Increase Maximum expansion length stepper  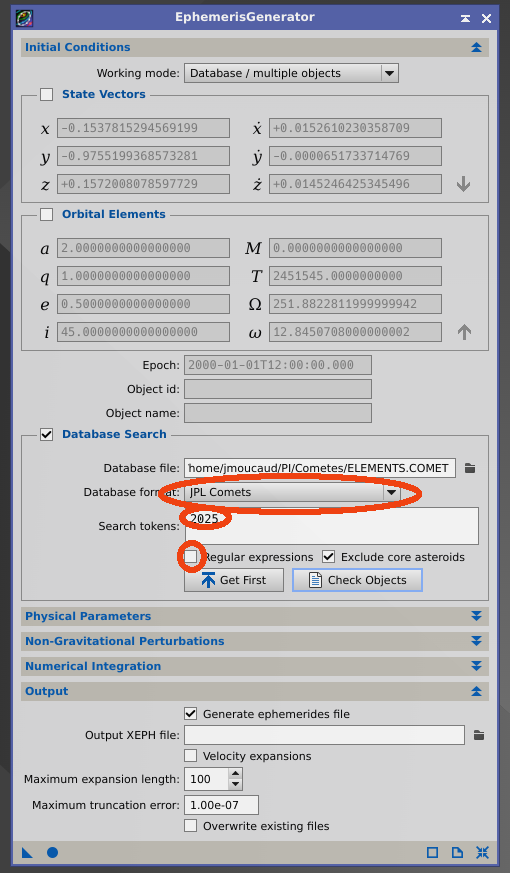[x=236, y=774]
